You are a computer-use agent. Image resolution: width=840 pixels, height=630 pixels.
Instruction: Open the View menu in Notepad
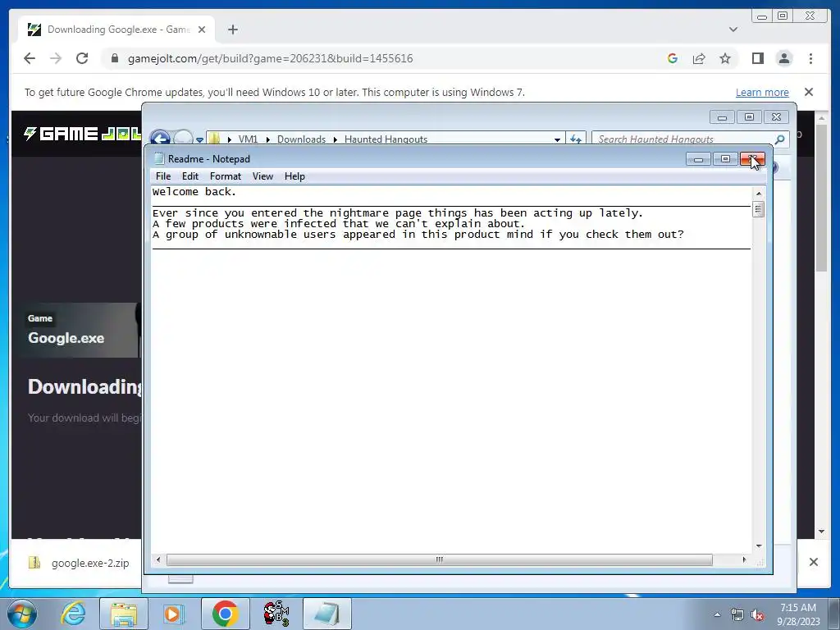(x=262, y=176)
